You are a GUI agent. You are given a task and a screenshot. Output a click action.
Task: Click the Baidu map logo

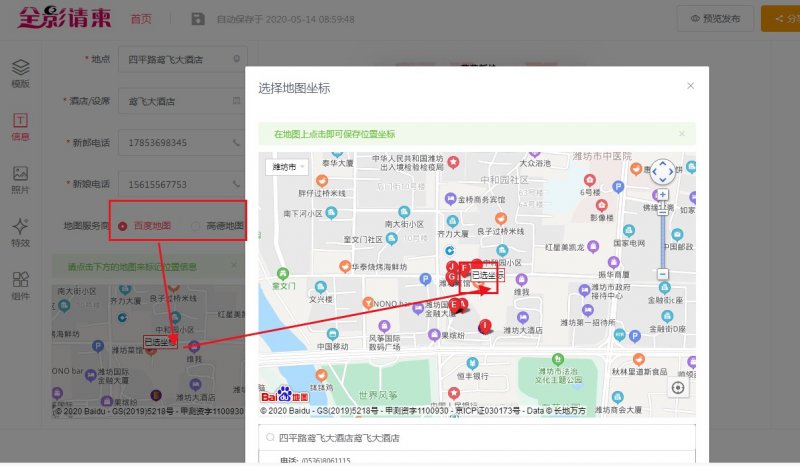[285, 395]
